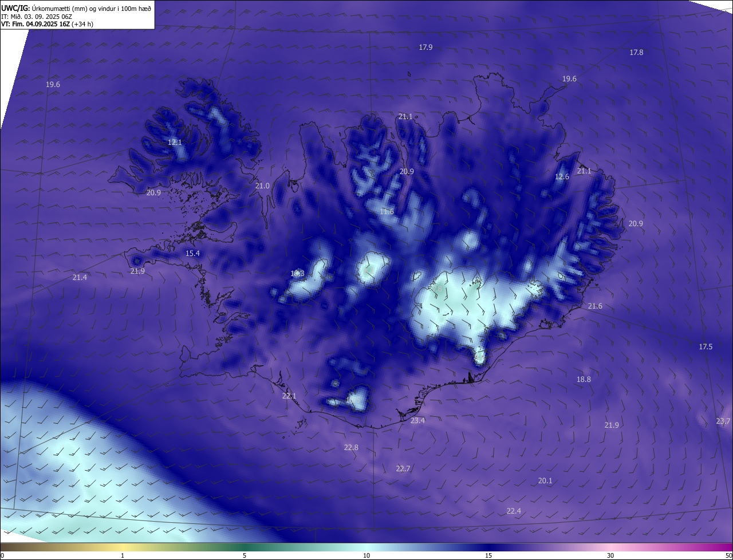Select the valid time line 'VT: Fim. 04.09.2025 16Z (+34 h)'

click(47, 24)
